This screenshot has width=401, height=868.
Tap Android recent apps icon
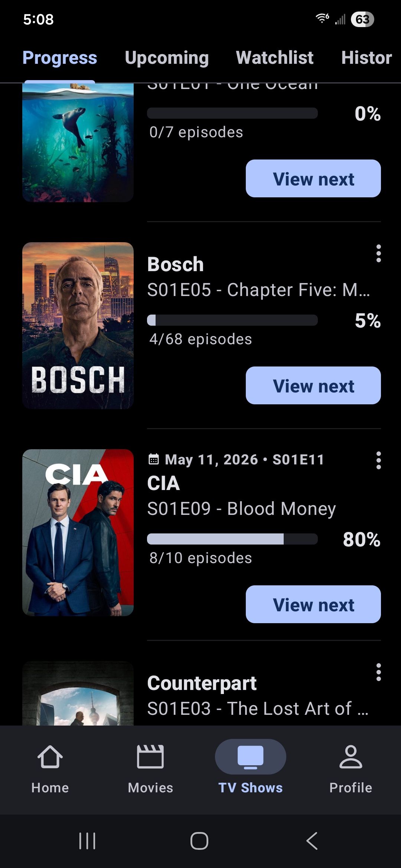(x=88, y=841)
